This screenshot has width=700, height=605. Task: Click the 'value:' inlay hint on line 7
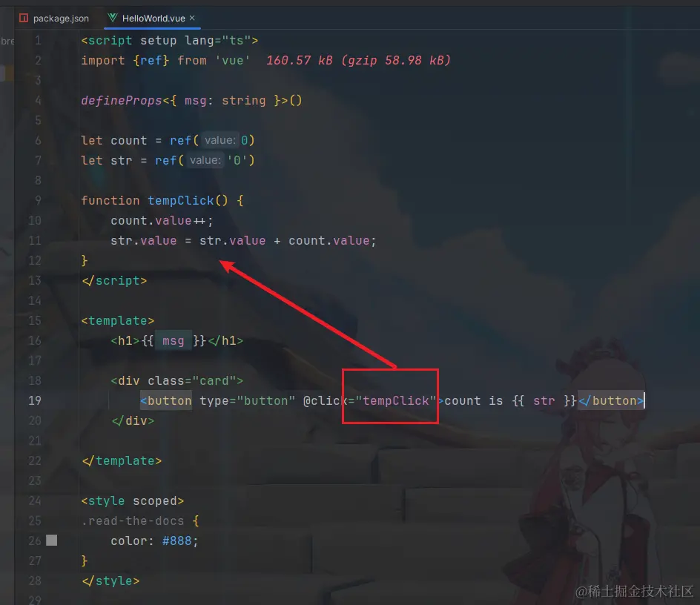[x=205, y=160]
